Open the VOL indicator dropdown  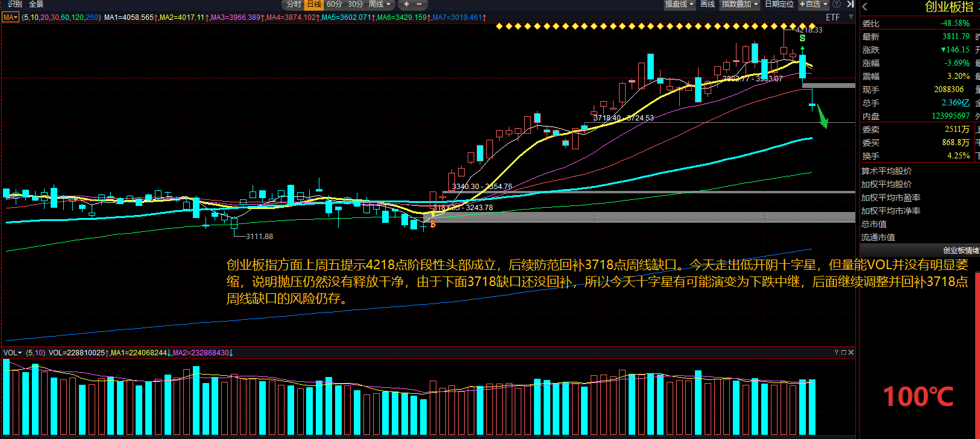tap(13, 352)
